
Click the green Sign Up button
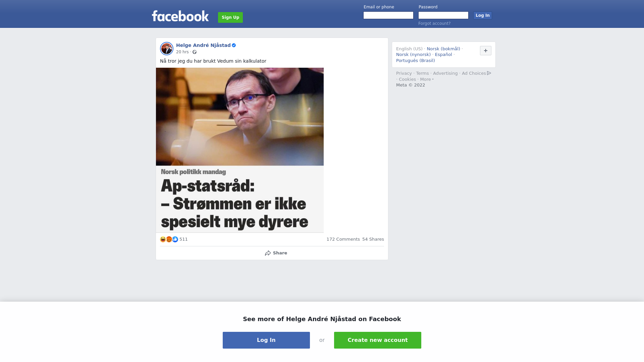coord(230,17)
